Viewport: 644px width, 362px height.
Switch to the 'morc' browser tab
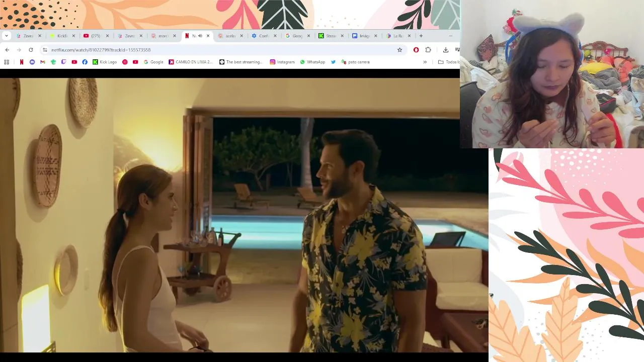164,36
